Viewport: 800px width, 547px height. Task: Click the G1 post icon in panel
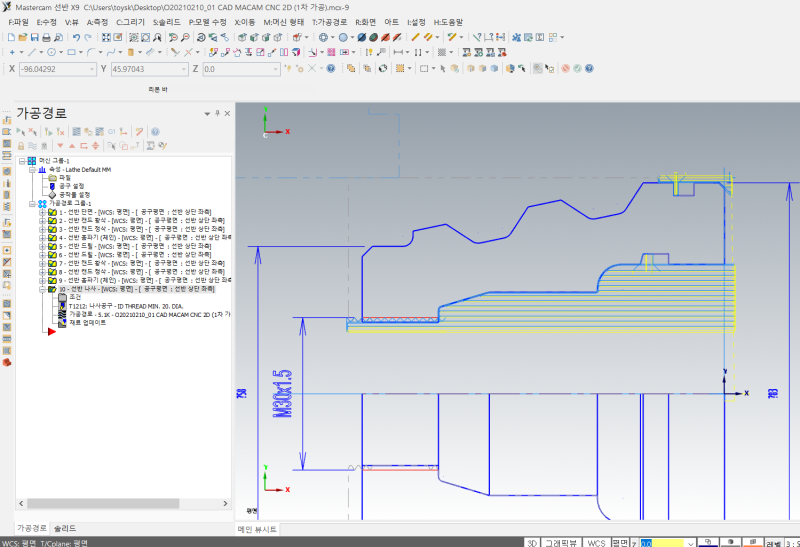(112, 131)
